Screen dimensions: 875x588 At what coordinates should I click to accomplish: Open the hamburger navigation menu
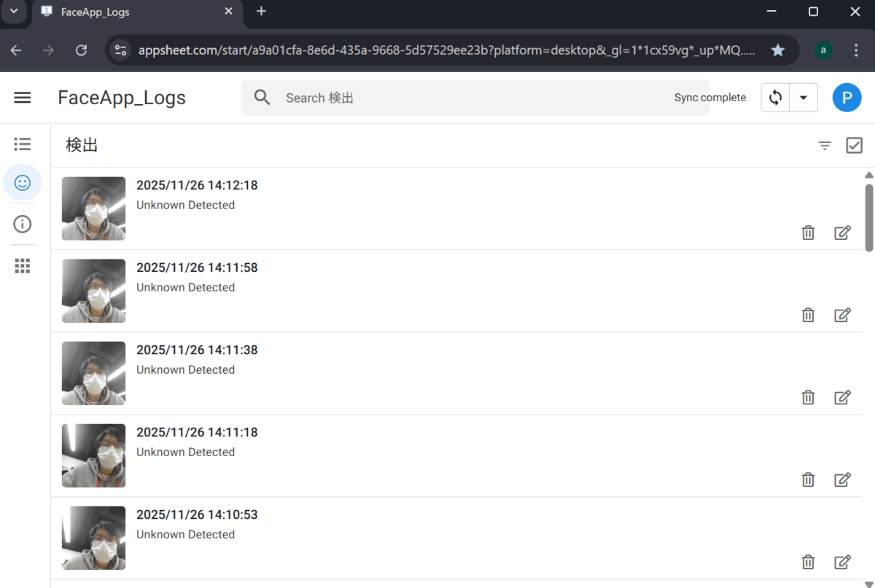coord(23,98)
